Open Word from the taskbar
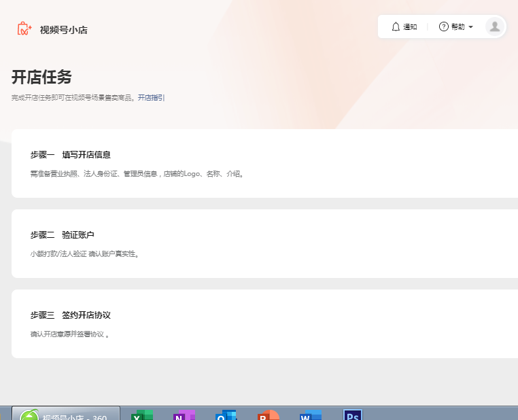518x420 pixels. coord(311,415)
